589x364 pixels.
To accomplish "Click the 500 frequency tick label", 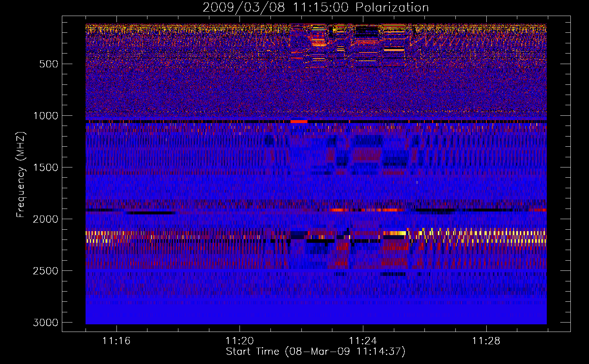I will (x=49, y=64).
